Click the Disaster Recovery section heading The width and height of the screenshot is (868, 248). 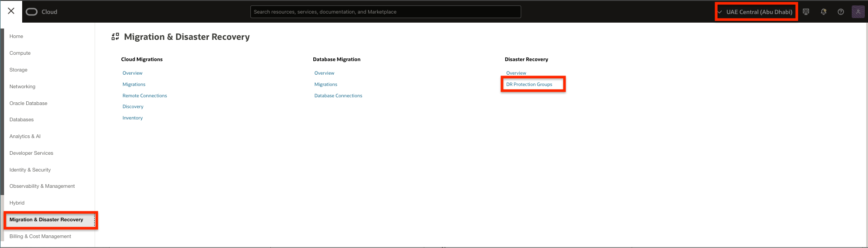527,59
